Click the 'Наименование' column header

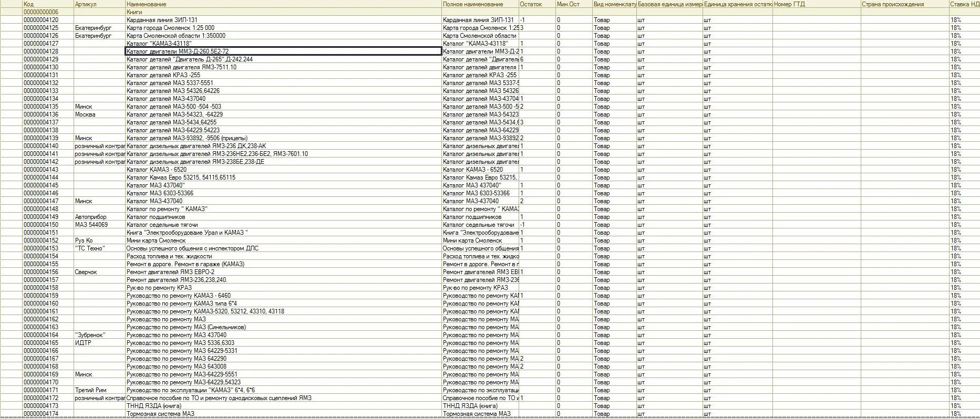coord(283,4)
